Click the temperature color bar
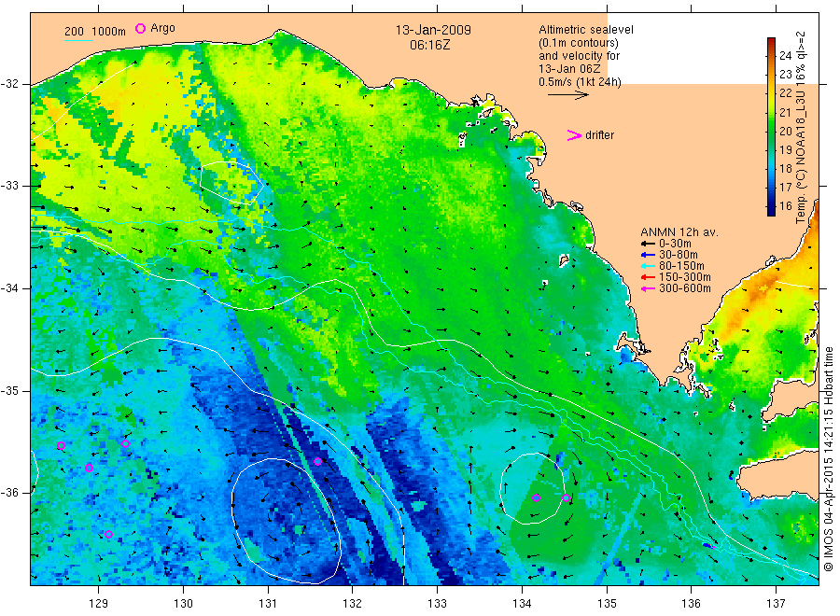 click(x=771, y=126)
